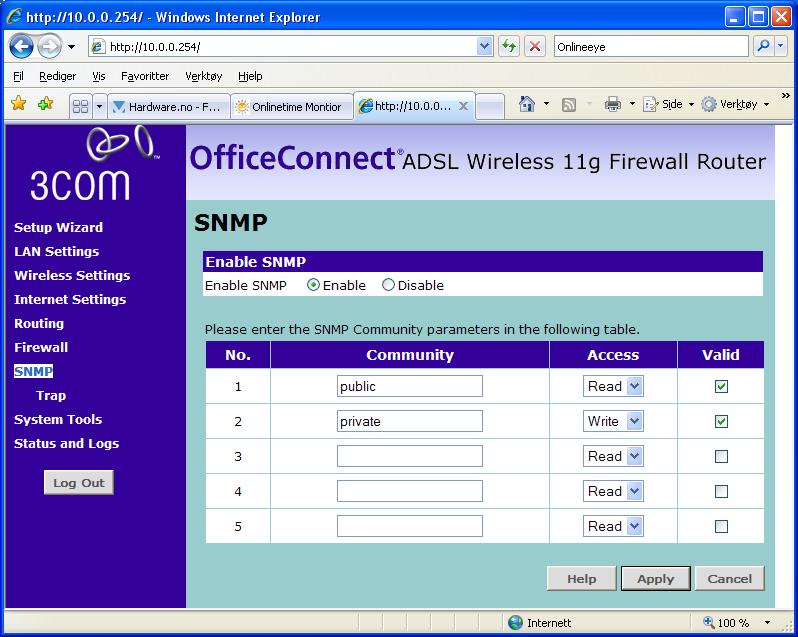798x637 pixels.
Task: Check the Valid box in row 4
Action: point(721,491)
